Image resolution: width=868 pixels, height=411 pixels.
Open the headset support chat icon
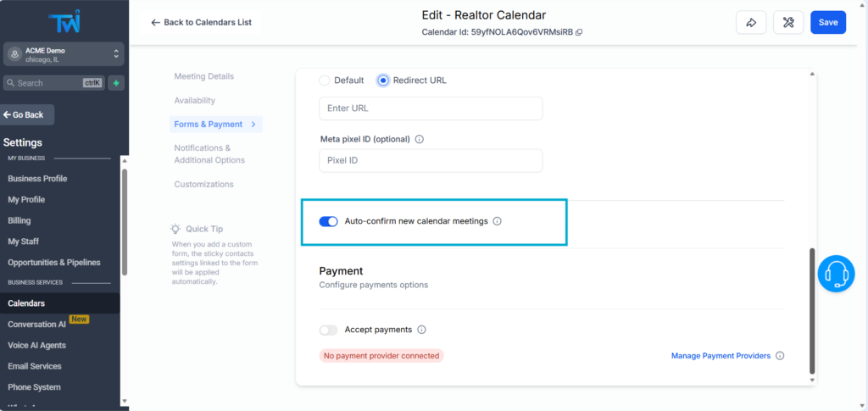[837, 274]
